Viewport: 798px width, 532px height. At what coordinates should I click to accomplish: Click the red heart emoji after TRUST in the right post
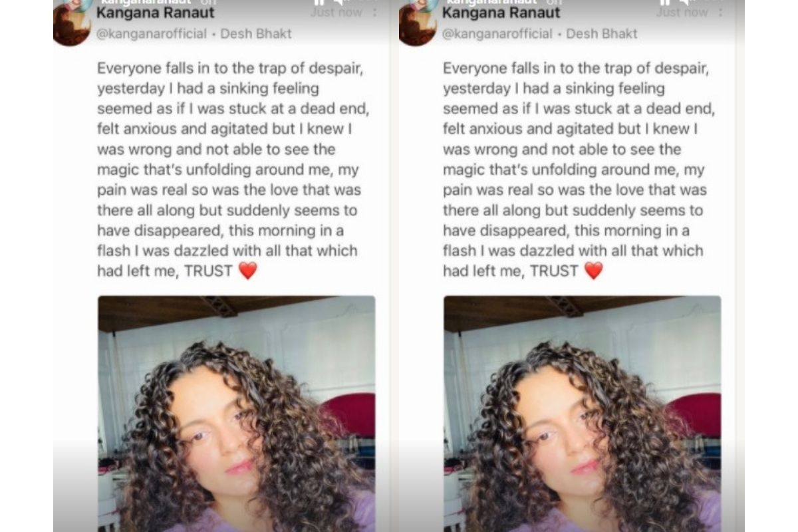pyautogui.click(x=593, y=271)
